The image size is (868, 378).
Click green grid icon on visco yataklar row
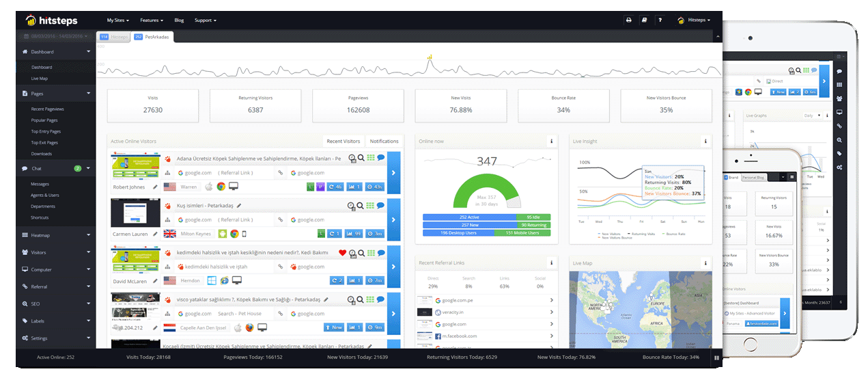point(371,299)
